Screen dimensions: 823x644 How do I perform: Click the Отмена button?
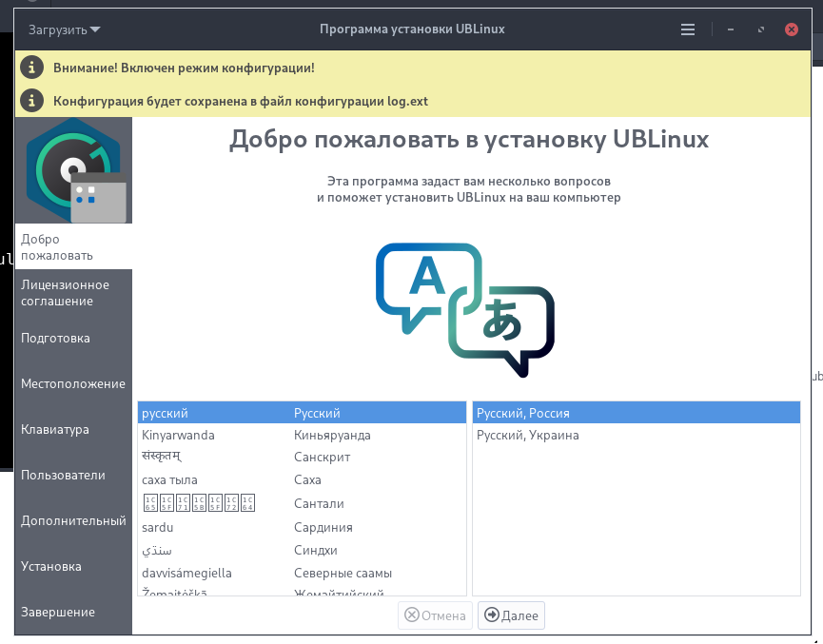(435, 615)
